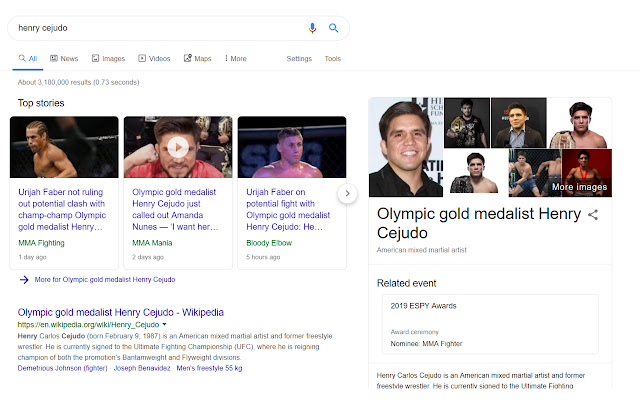
Task: Click the magnifying glass search button
Action: pos(334,28)
